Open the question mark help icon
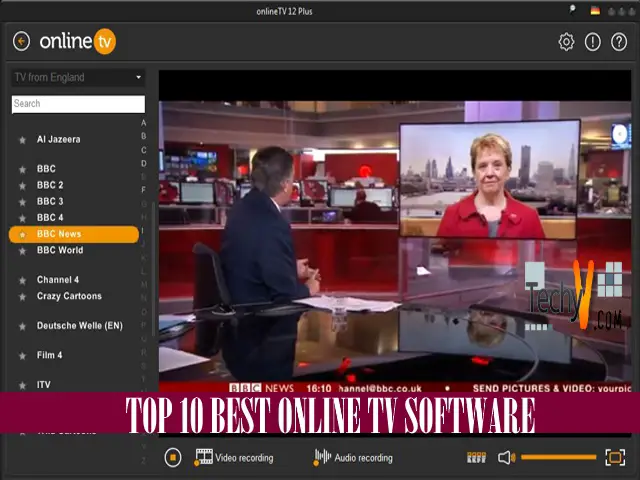This screenshot has width=640, height=480. point(619,42)
